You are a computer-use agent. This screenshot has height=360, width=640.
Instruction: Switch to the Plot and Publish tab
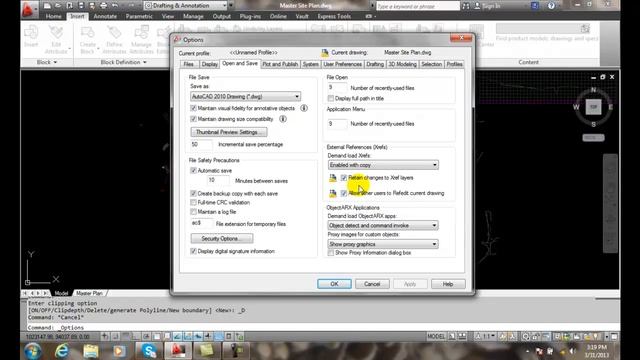click(x=280, y=64)
